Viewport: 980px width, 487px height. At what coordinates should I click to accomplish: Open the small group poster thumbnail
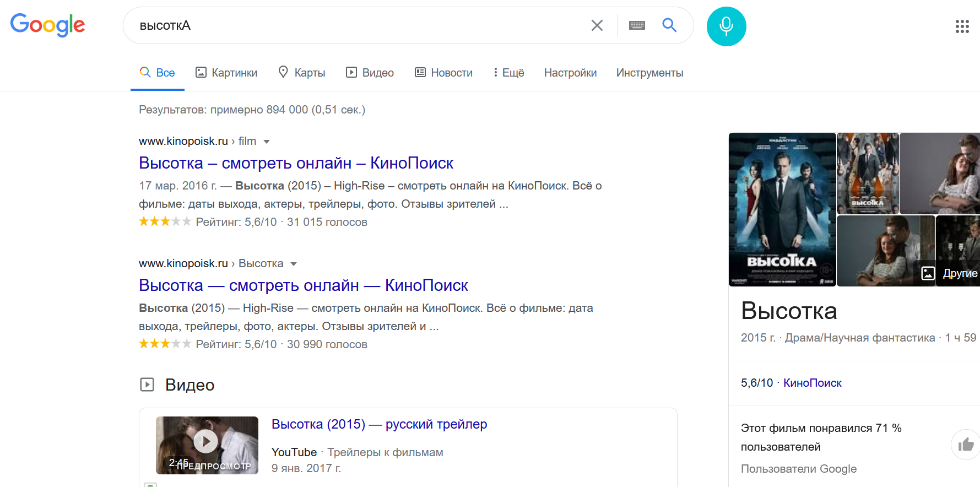pos(868,173)
